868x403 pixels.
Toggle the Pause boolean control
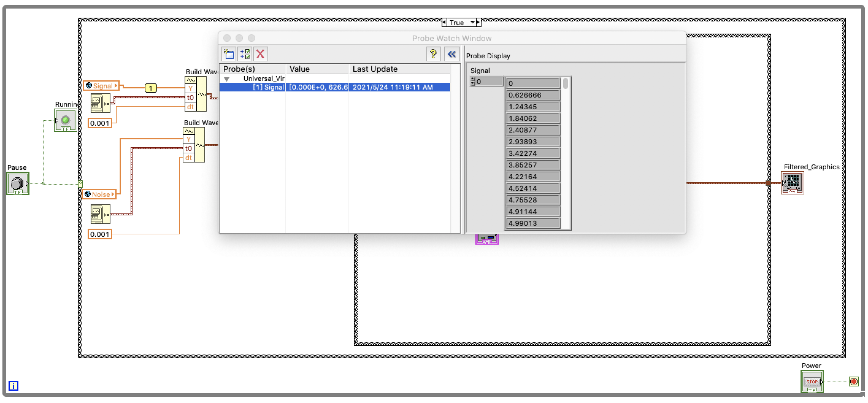[18, 184]
